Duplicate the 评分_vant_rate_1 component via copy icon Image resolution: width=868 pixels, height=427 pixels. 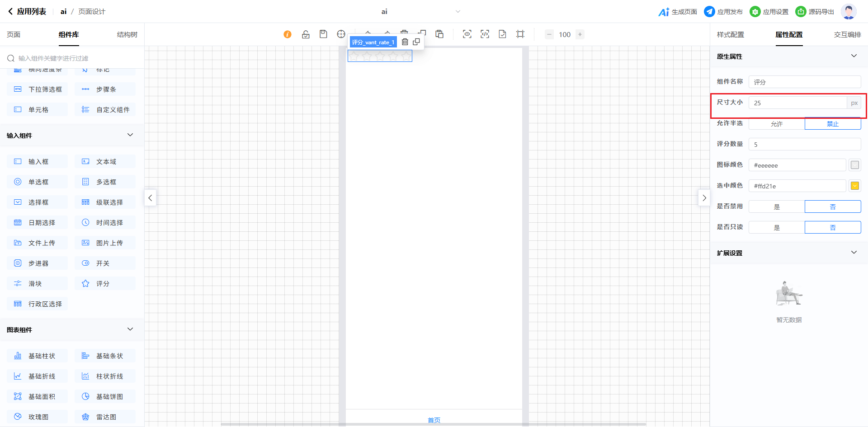tap(416, 42)
